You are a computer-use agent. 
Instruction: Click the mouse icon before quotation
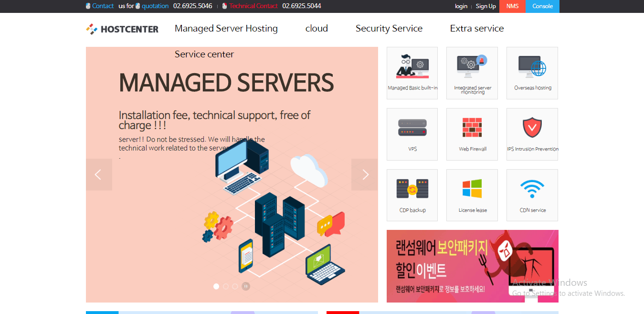(x=138, y=6)
